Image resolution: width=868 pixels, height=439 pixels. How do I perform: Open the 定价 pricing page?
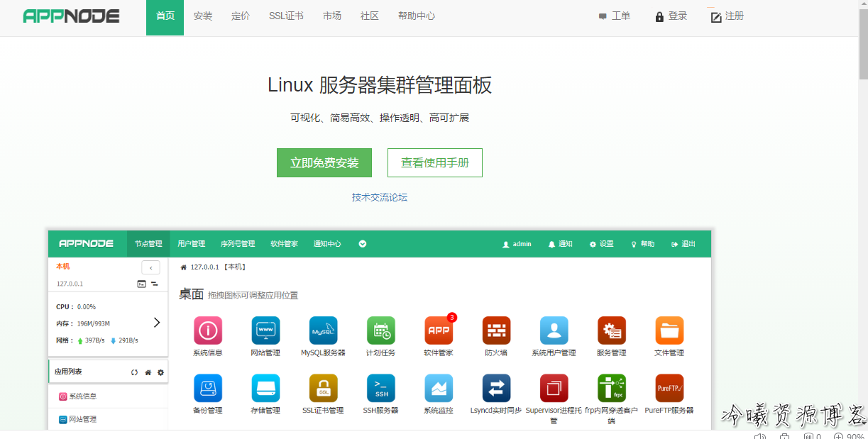pos(241,16)
